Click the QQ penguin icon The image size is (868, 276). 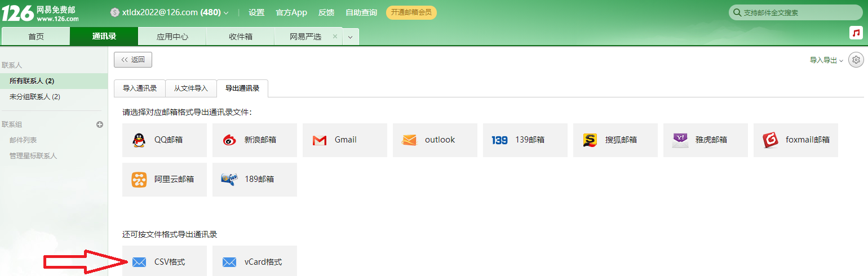click(139, 140)
